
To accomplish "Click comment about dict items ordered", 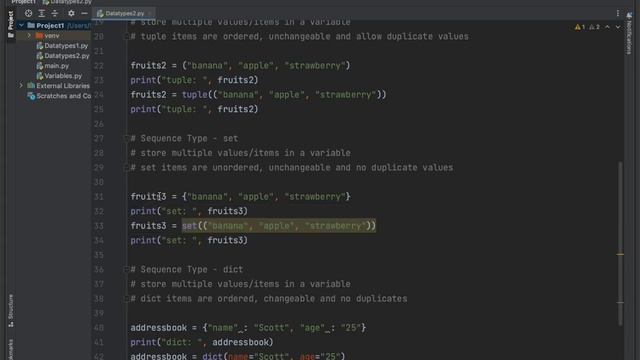I will click(269, 299).
